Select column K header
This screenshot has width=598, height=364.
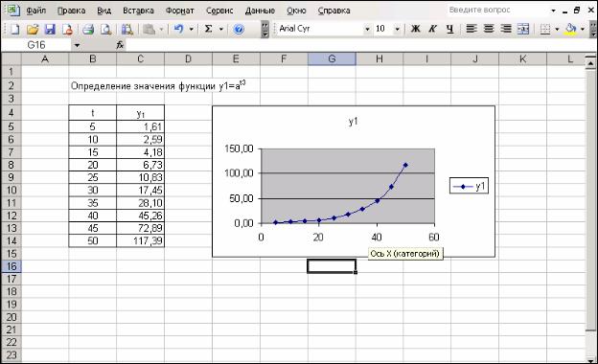[x=522, y=59]
